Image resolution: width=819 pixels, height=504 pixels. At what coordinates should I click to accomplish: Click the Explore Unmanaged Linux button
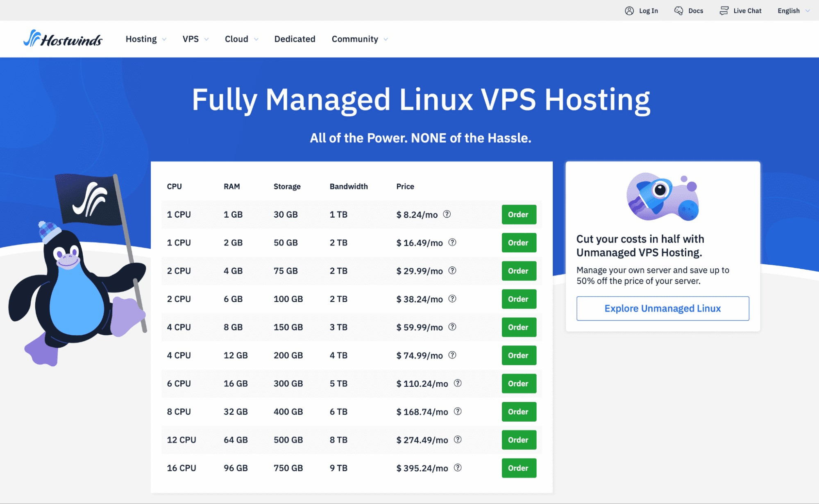(x=662, y=308)
